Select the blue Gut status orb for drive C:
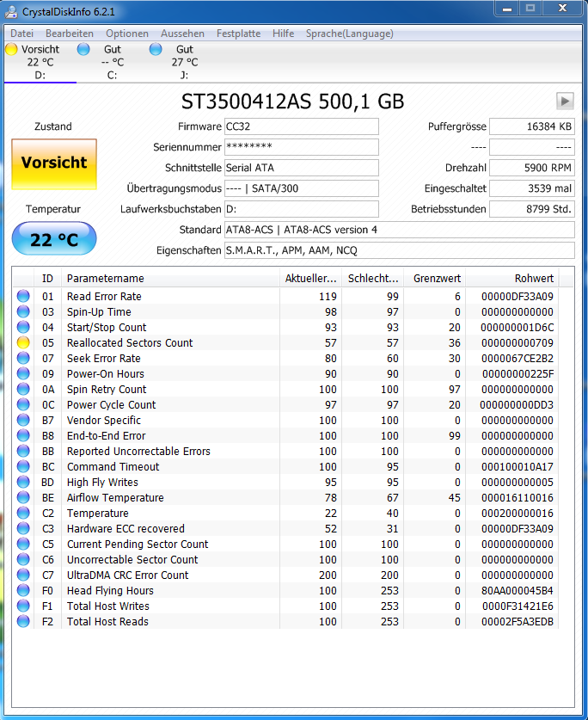The image size is (588, 720). pos(83,49)
